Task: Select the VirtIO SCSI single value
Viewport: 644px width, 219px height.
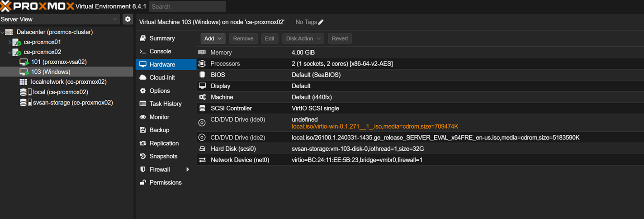Action: click(315, 108)
